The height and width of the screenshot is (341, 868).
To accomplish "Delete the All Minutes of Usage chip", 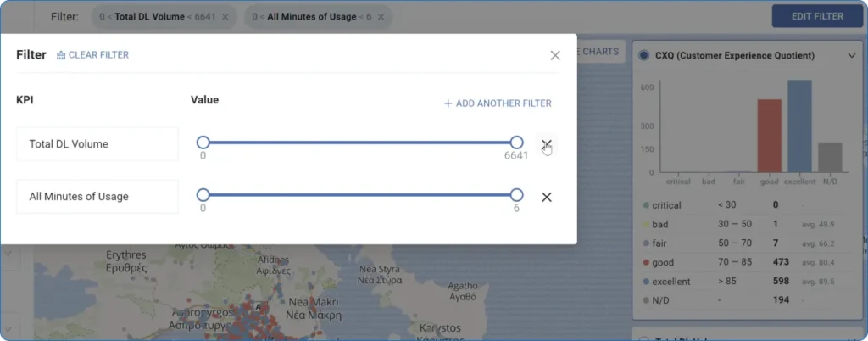I will tap(381, 17).
